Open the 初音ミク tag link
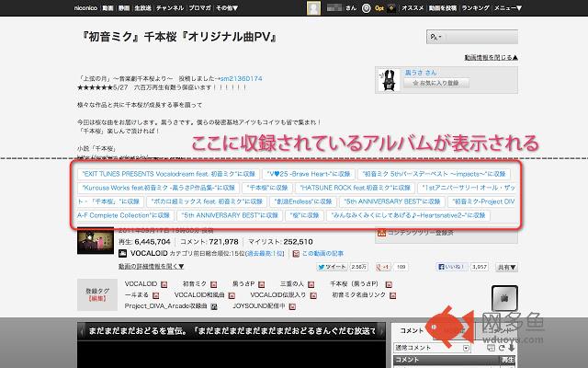Image resolution: width=588 pixels, height=368 pixels. [x=194, y=284]
